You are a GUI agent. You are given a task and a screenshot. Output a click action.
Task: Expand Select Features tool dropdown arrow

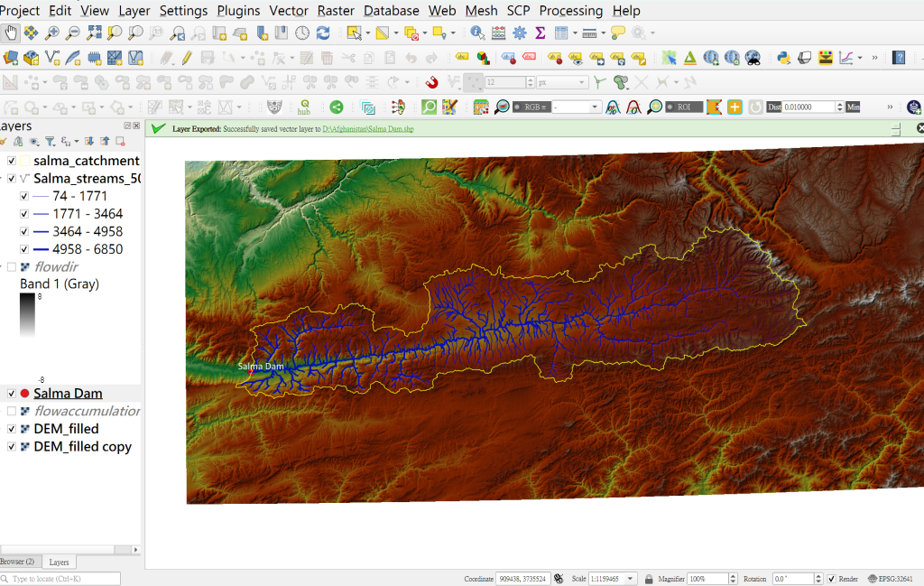pyautogui.click(x=368, y=33)
